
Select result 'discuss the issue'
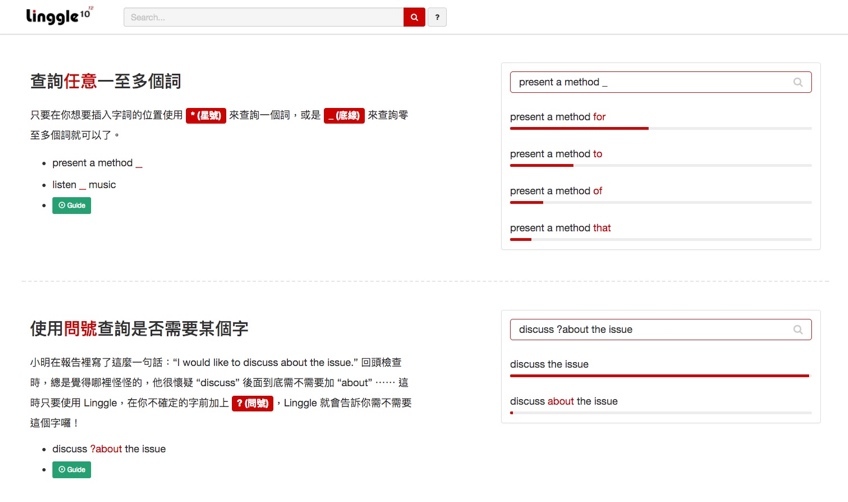tap(549, 364)
